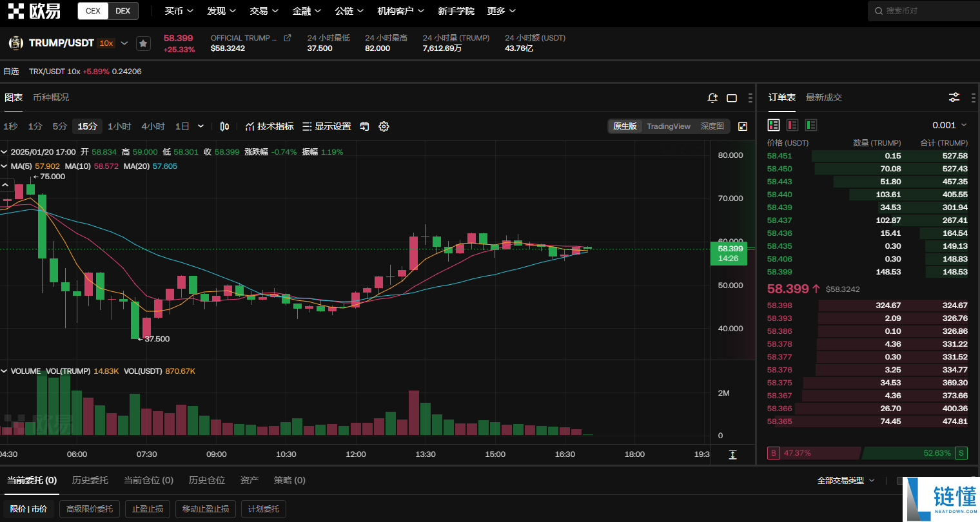The image size is (980, 522).
Task: Switch to the 币种概况 tab
Action: point(51,97)
